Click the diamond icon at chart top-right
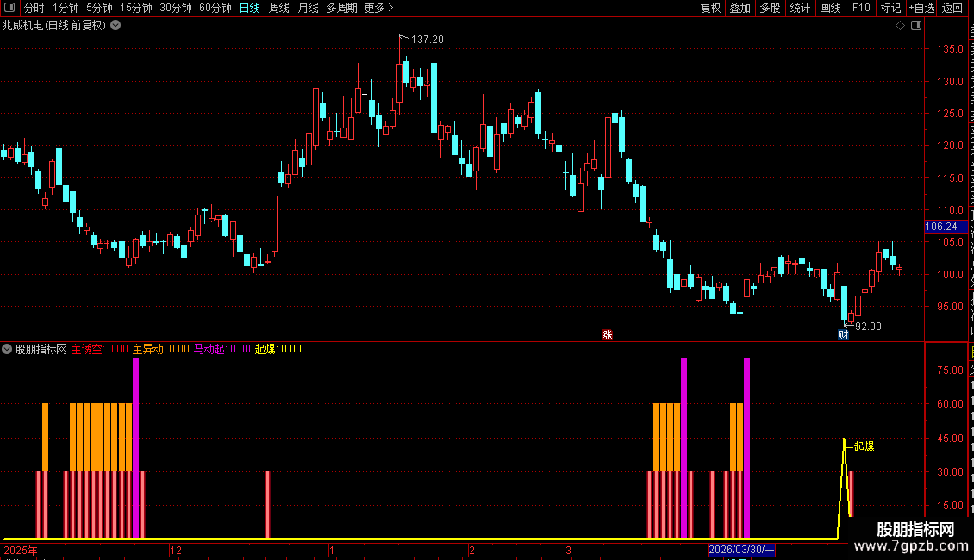Viewport: 974px width, 560px height. pyautogui.click(x=900, y=26)
